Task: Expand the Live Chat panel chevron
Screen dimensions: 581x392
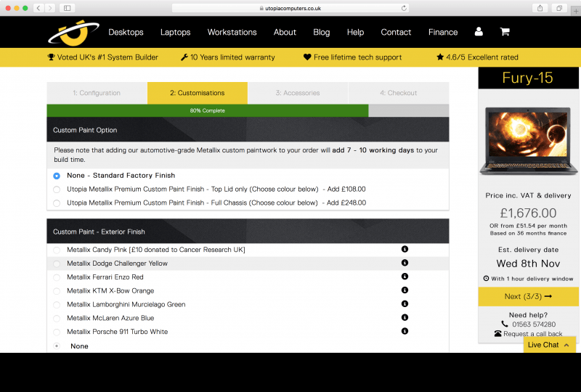Action: coord(566,345)
